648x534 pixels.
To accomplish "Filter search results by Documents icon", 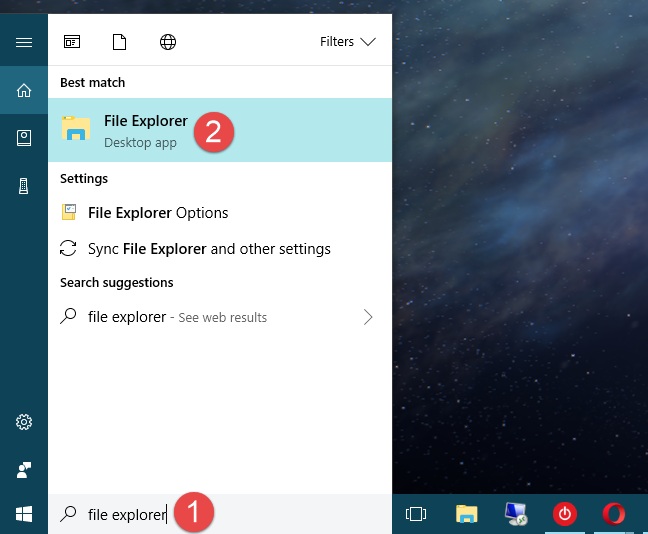I will pos(120,42).
